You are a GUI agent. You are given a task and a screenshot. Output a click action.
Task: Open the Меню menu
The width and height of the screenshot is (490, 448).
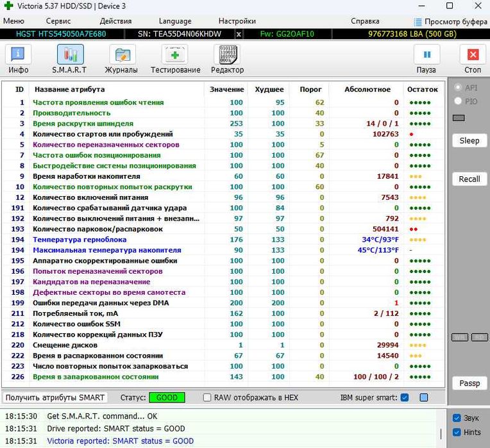pyautogui.click(x=13, y=21)
